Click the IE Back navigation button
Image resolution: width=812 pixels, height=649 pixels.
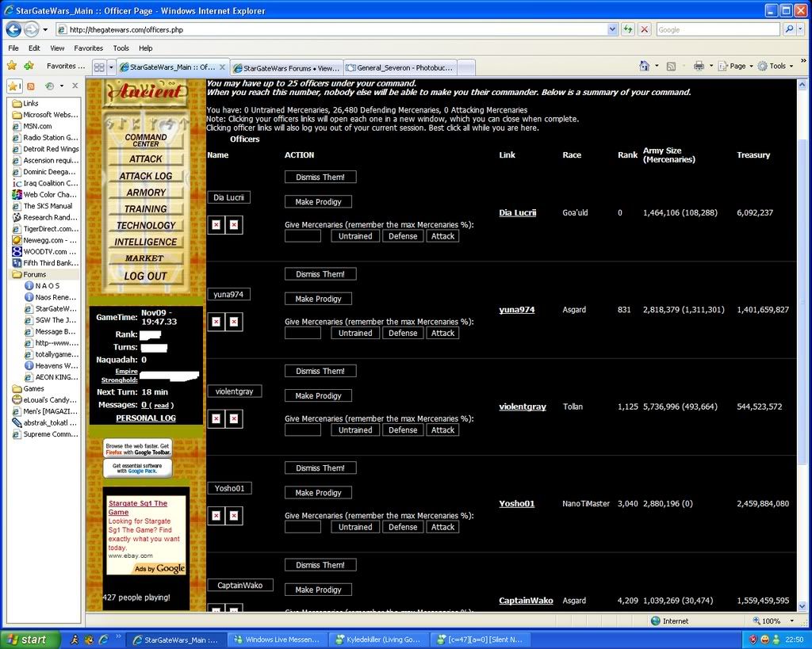click(13, 29)
